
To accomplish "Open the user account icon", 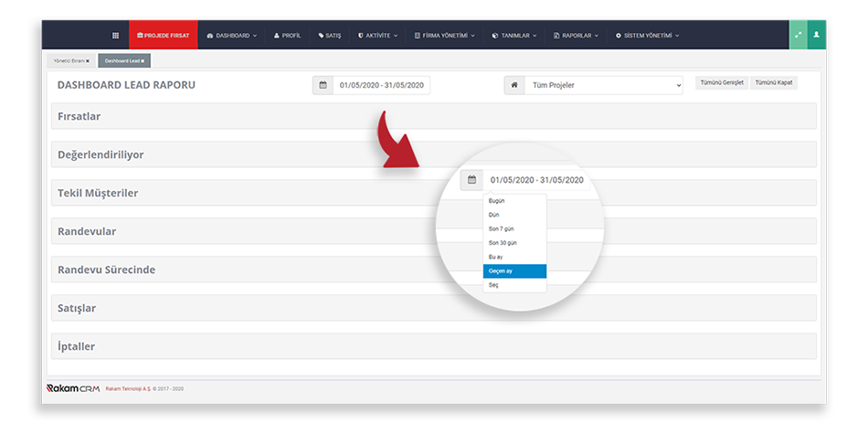I will (817, 35).
